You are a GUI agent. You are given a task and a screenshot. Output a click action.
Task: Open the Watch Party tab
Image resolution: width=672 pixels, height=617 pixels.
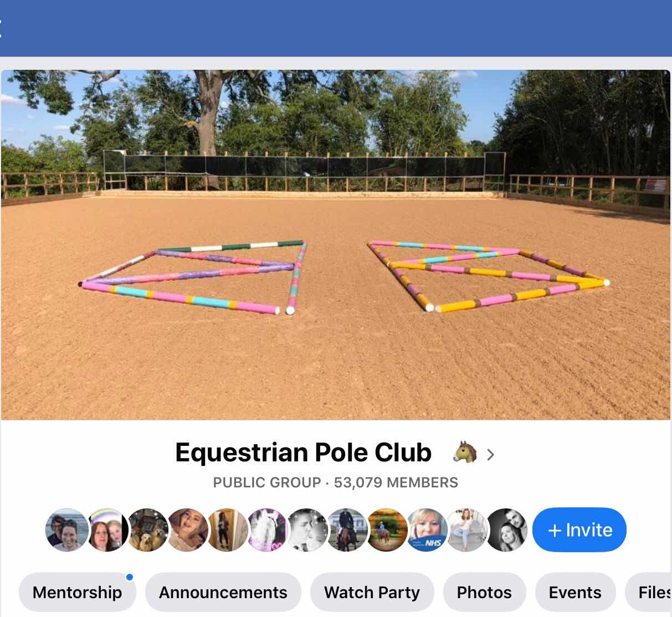[x=372, y=592]
